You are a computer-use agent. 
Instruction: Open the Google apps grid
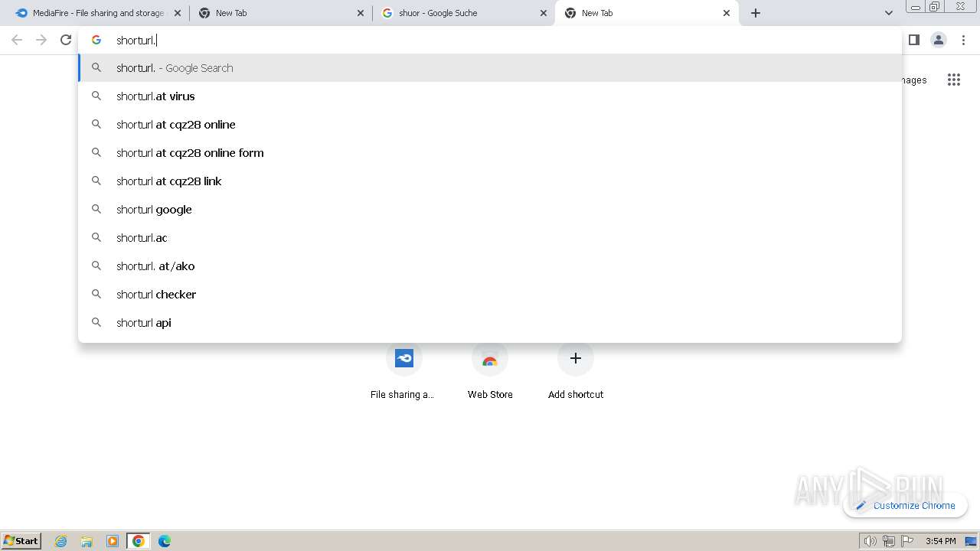tap(953, 80)
